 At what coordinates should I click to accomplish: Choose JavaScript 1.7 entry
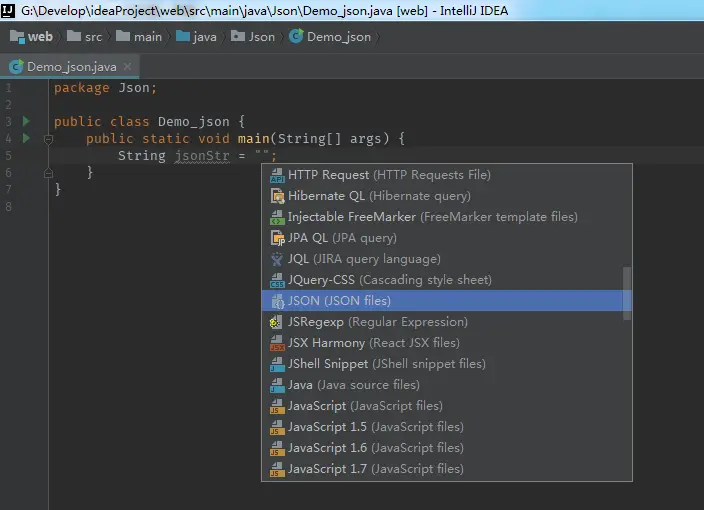pos(447,469)
